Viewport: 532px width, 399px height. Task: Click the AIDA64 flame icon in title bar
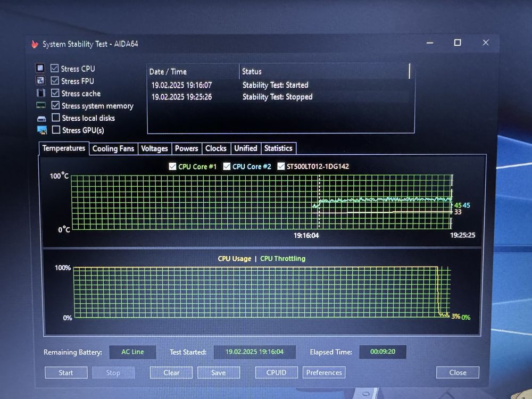click(35, 44)
